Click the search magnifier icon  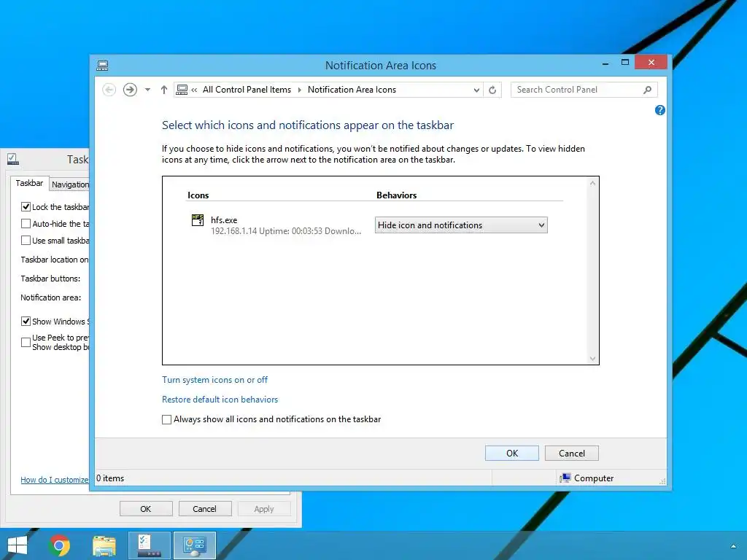click(648, 90)
